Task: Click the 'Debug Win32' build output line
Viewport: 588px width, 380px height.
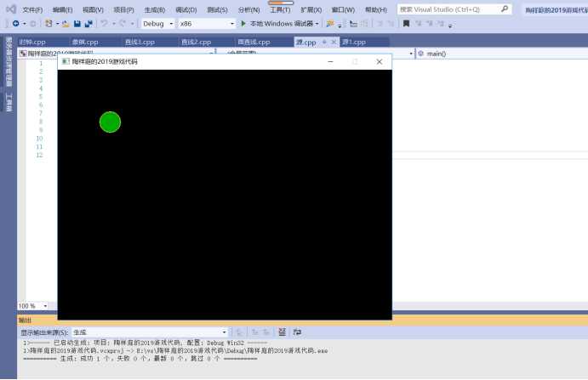Action: coord(145,343)
